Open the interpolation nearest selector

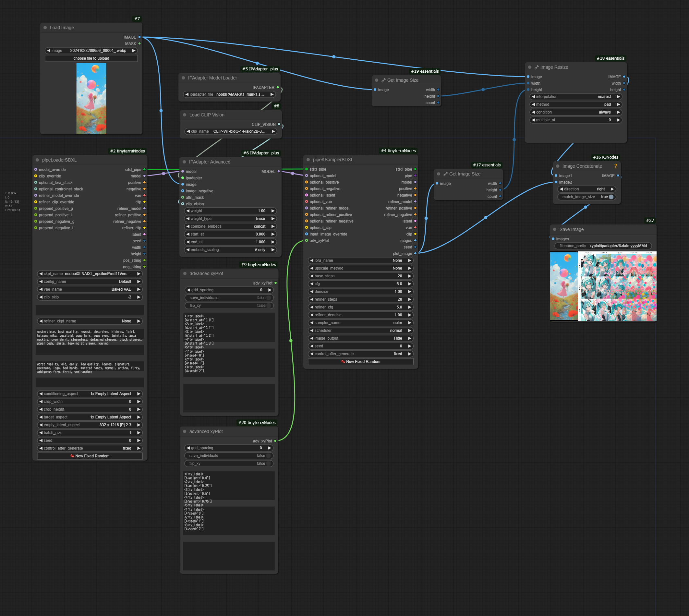576,97
